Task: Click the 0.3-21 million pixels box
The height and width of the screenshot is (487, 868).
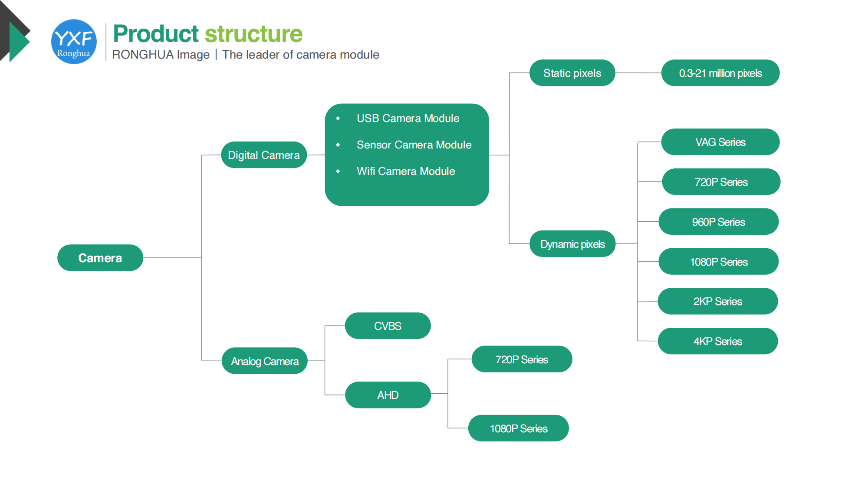Action: tap(720, 73)
